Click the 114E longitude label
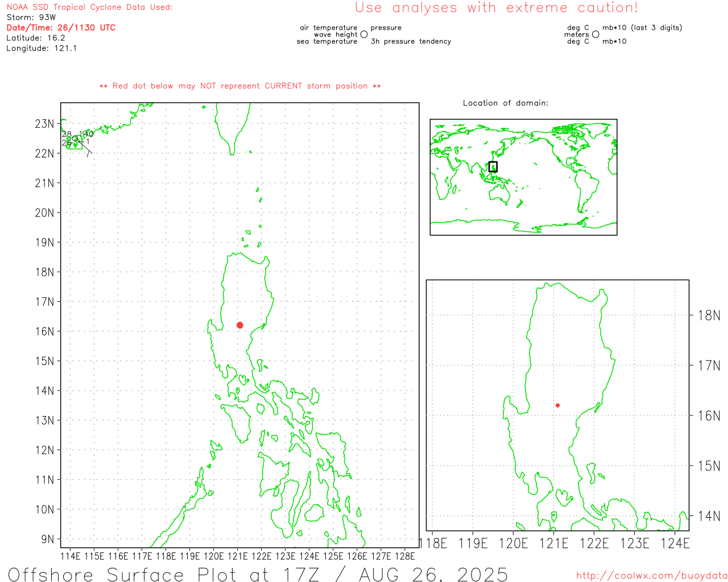 [71, 556]
